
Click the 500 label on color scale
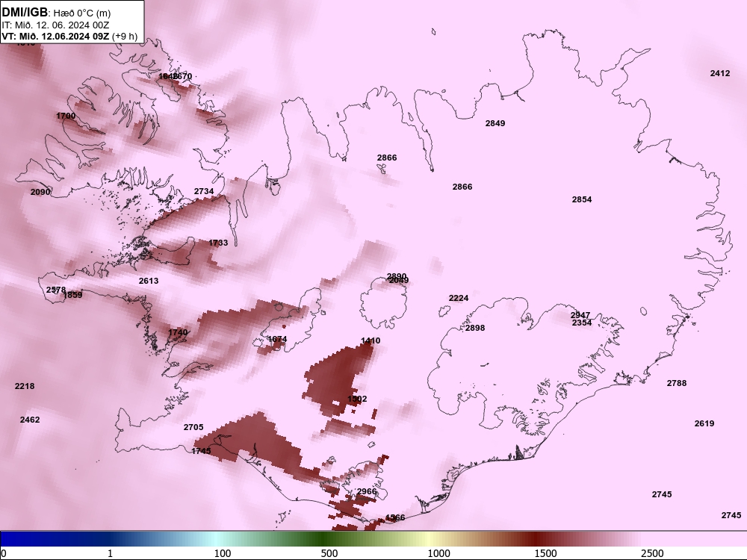tap(329, 554)
